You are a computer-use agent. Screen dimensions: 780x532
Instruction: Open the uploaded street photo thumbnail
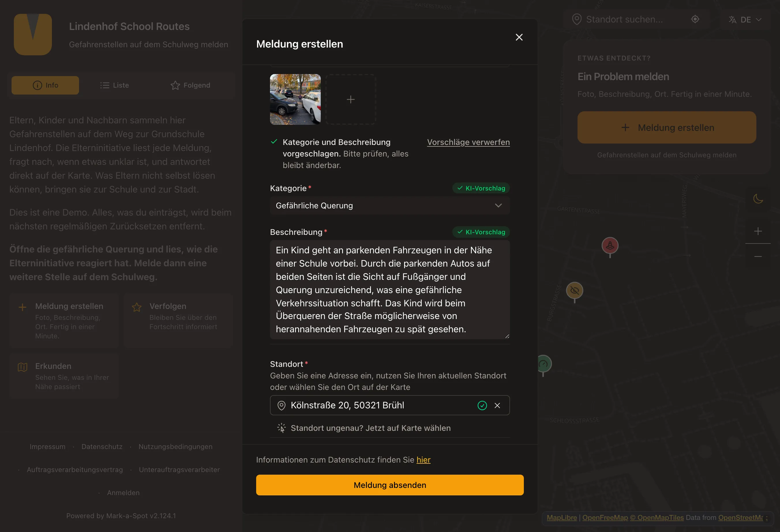coord(295,99)
